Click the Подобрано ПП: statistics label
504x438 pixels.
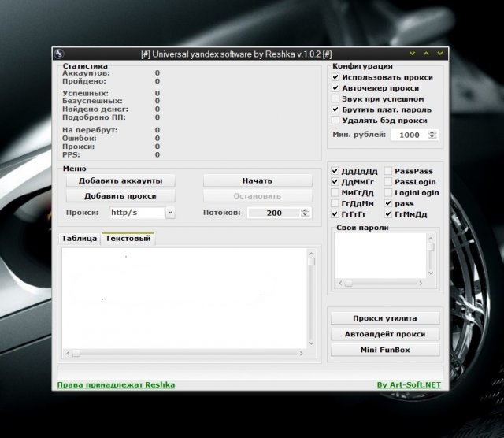(94, 117)
